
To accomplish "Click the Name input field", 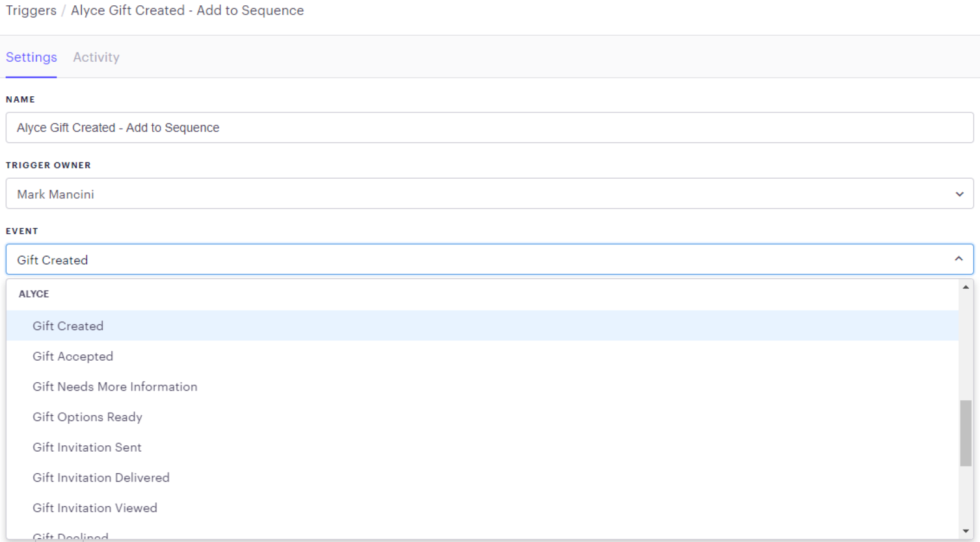I will [x=489, y=127].
